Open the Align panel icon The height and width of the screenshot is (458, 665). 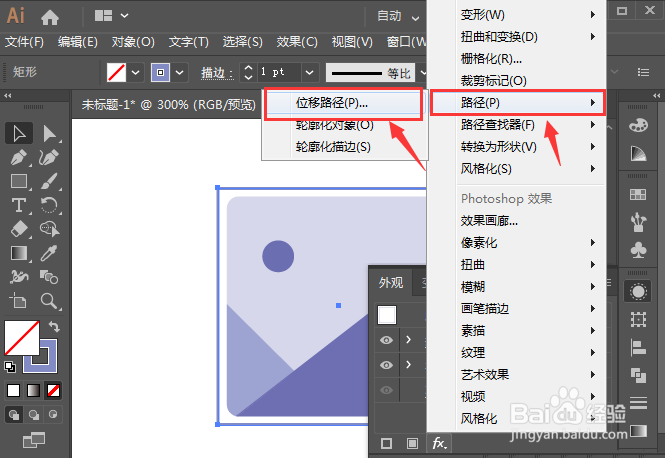[638, 348]
